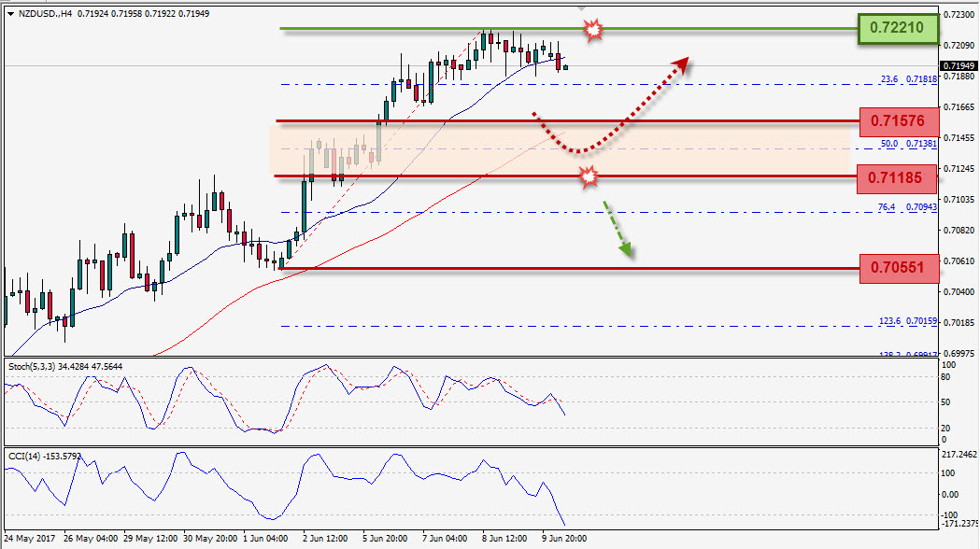The height and width of the screenshot is (549, 980).
Task: Click the Stochastic scale value 20
Action: (x=945, y=429)
